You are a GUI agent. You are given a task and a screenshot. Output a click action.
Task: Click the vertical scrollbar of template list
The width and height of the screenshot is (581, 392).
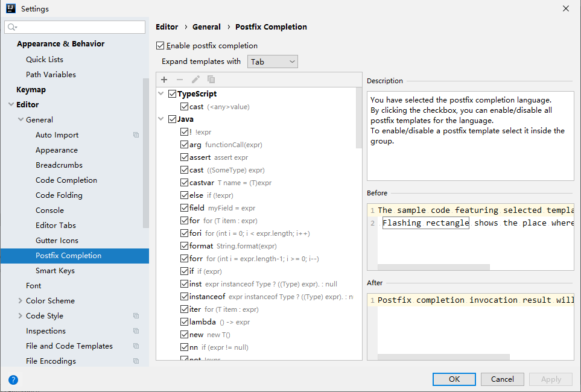[359, 118]
